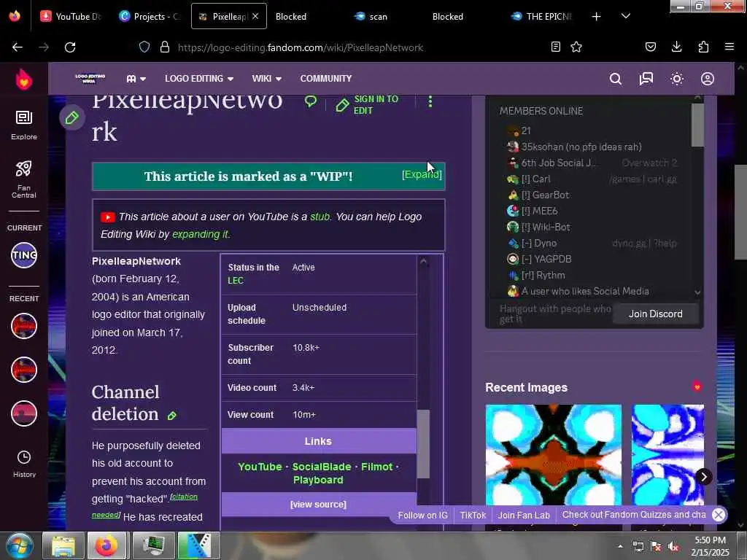Open the current TING wiki icon
Viewport: 747px width, 560px height.
(24, 255)
